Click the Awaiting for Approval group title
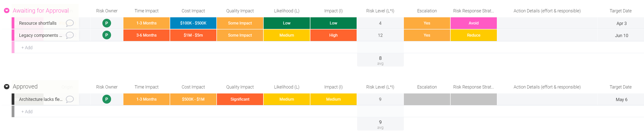 tap(41, 10)
